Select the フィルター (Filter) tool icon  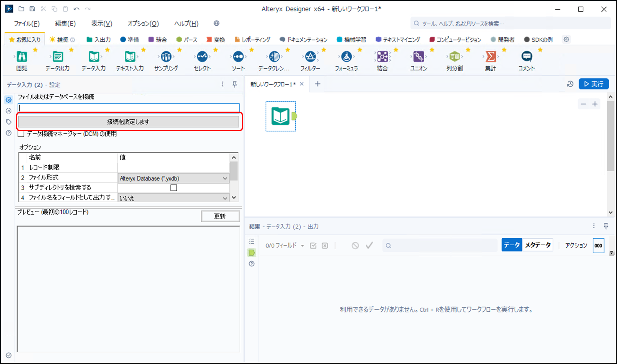[x=310, y=57]
